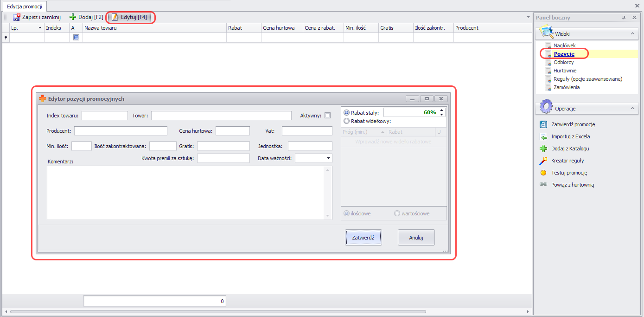Click the Edytuj [F4] pencil icon
644x317 pixels.
115,17
